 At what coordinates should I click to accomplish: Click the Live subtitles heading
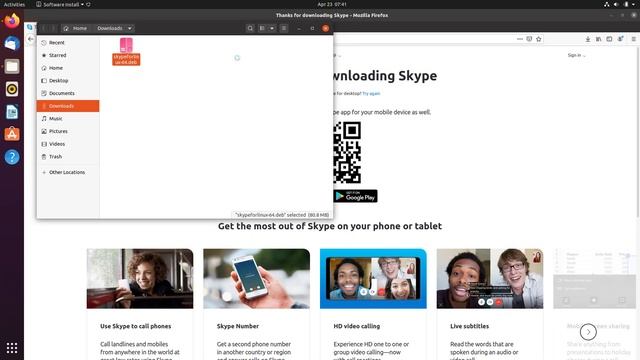(469, 326)
